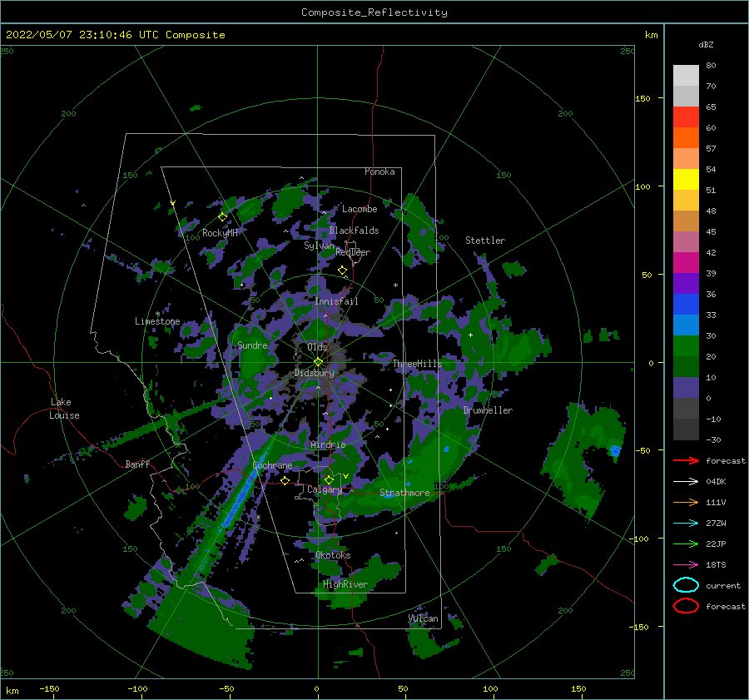Select the bright green 20-30 dBZ swatch
This screenshot has height=700, width=749.
pyautogui.click(x=686, y=346)
